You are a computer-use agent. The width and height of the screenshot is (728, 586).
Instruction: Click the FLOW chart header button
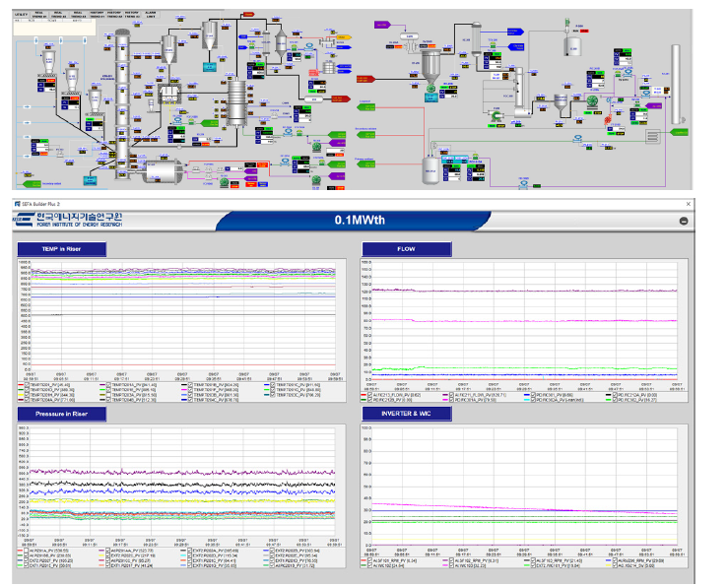[x=406, y=249]
